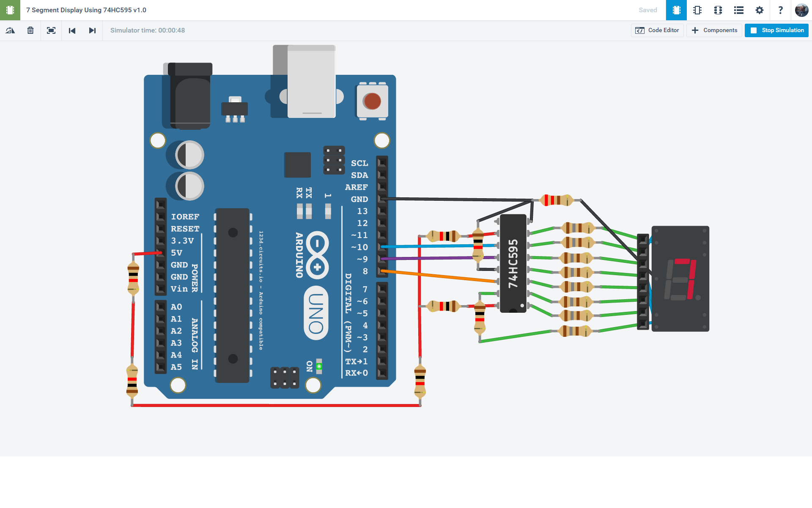
Task: Select the horizontal resistor left of 74HC595 top
Action: pos(443,236)
